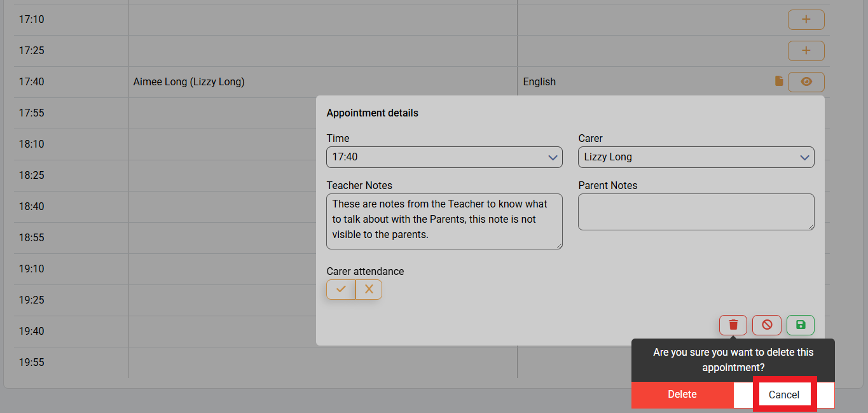Viewport: 868px width, 413px height.
Task: Save appointment with the green disk icon
Action: 800,325
